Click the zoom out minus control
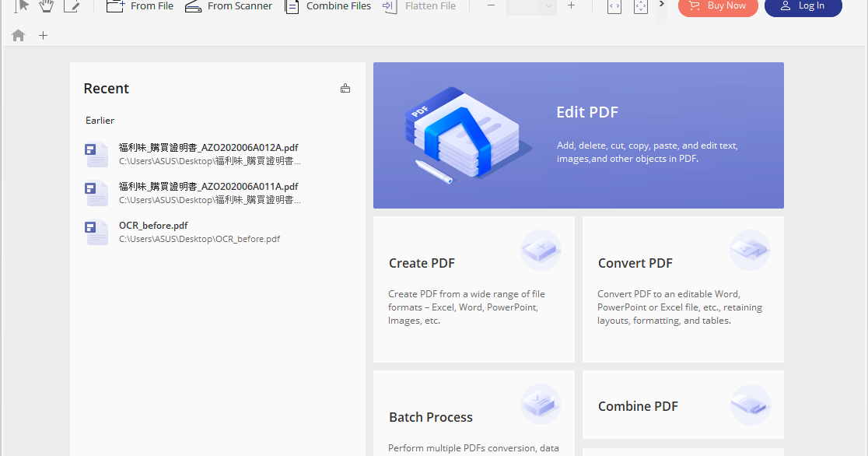The height and width of the screenshot is (456, 868). tap(491, 6)
